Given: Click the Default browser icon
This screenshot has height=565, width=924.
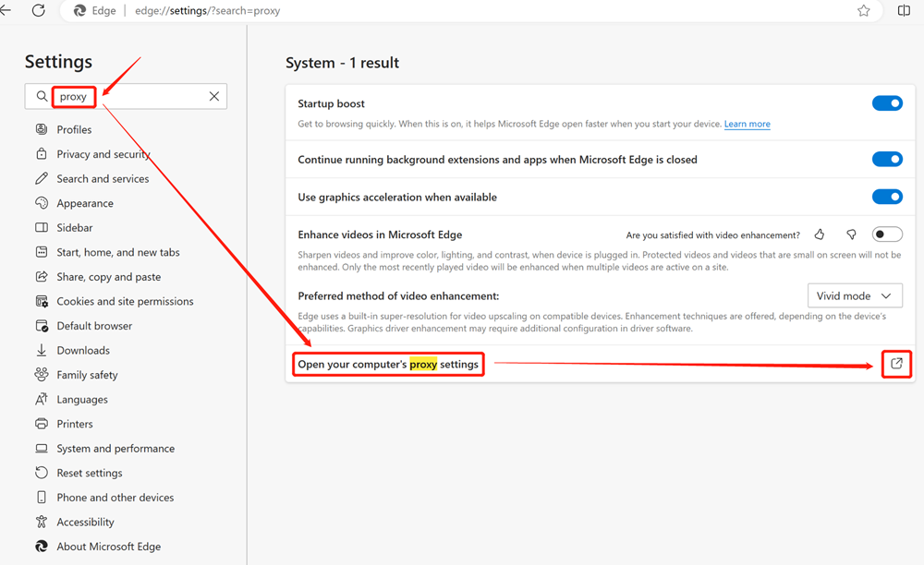Looking at the screenshot, I should click(42, 326).
